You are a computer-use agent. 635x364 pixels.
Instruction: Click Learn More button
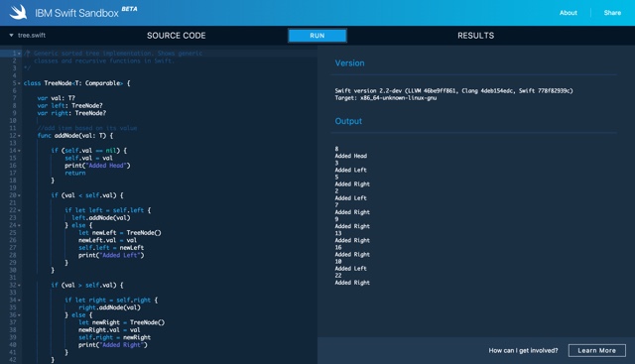[596, 351]
